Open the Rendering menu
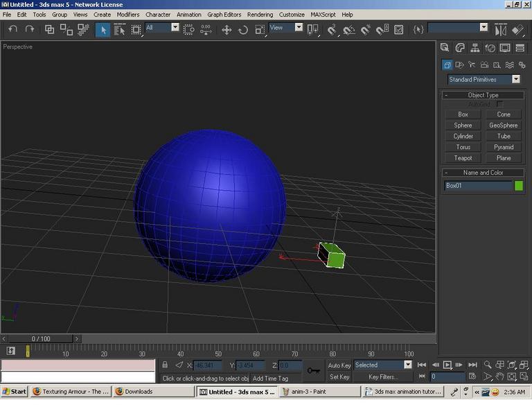Screen dimensions: 532x416 [260, 15]
